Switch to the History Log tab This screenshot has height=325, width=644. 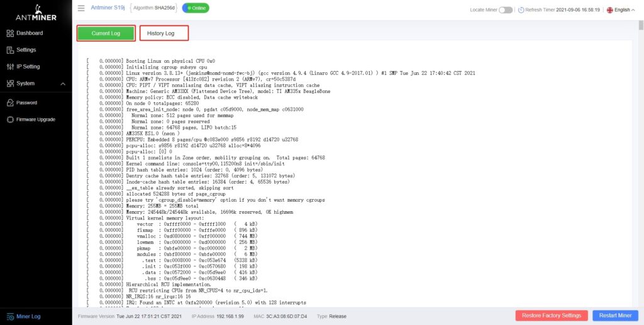pyautogui.click(x=164, y=33)
